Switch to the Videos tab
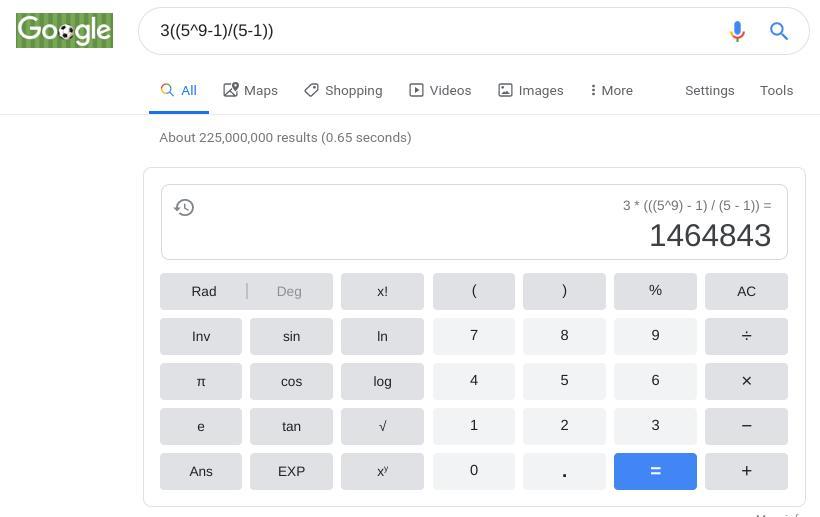The width and height of the screenshot is (820, 517). click(x=440, y=90)
